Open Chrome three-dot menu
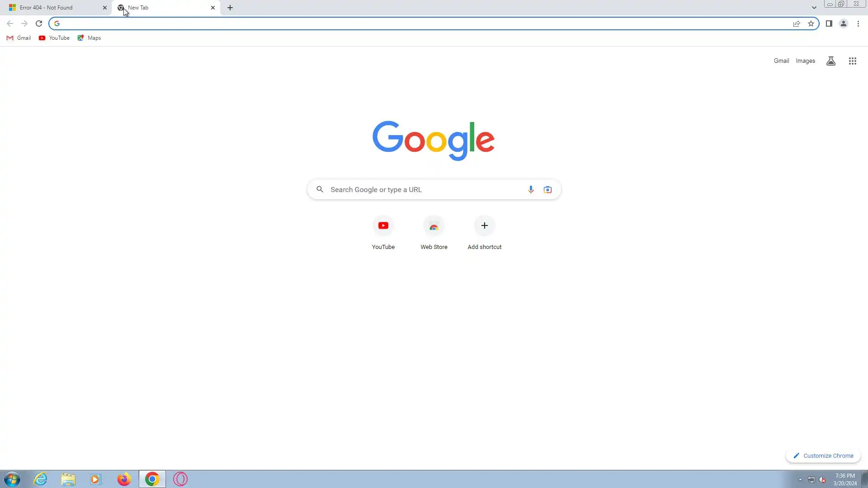The height and width of the screenshot is (488, 868). coord(858,23)
